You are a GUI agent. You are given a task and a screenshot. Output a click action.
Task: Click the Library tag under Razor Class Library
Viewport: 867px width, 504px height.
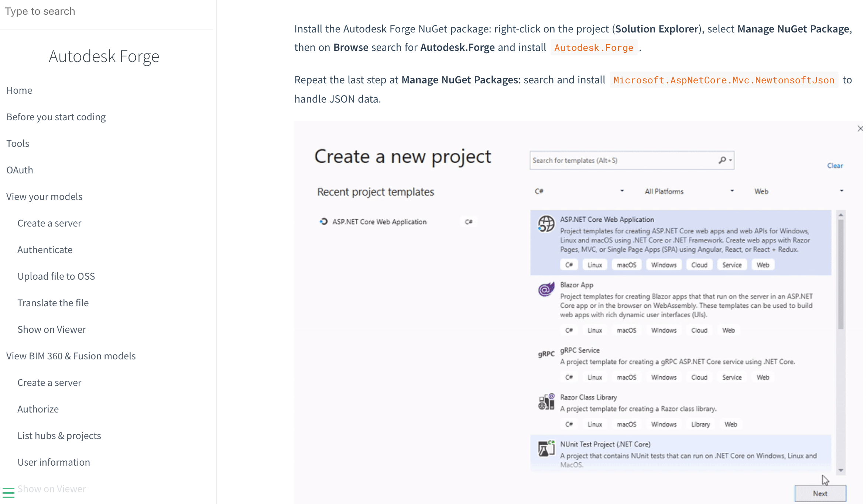[x=700, y=424]
